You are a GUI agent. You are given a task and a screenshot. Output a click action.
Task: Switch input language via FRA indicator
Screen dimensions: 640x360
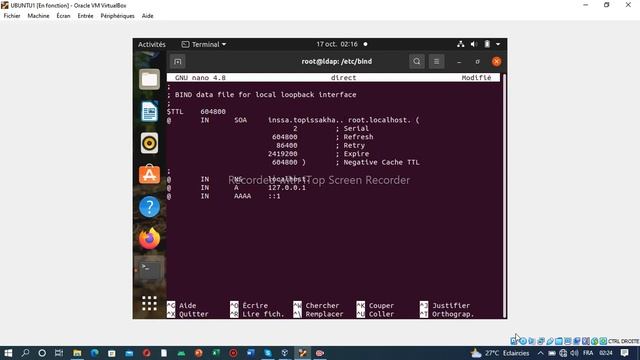[x=588, y=353]
